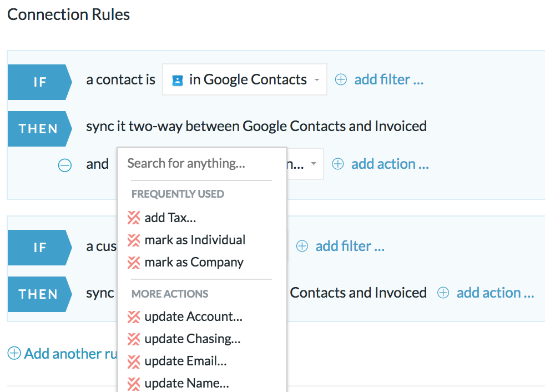Click second rule's 'add action ...' link
Viewport: 545px width, 392px height.
click(495, 293)
